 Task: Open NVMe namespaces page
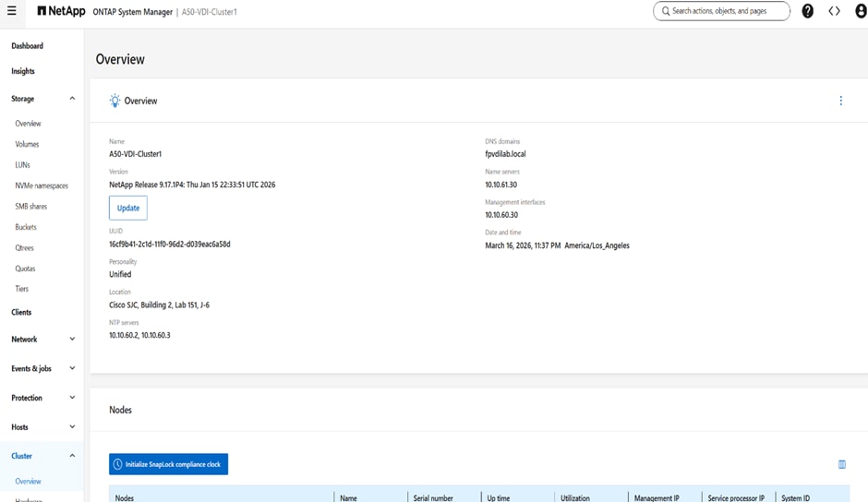click(42, 186)
